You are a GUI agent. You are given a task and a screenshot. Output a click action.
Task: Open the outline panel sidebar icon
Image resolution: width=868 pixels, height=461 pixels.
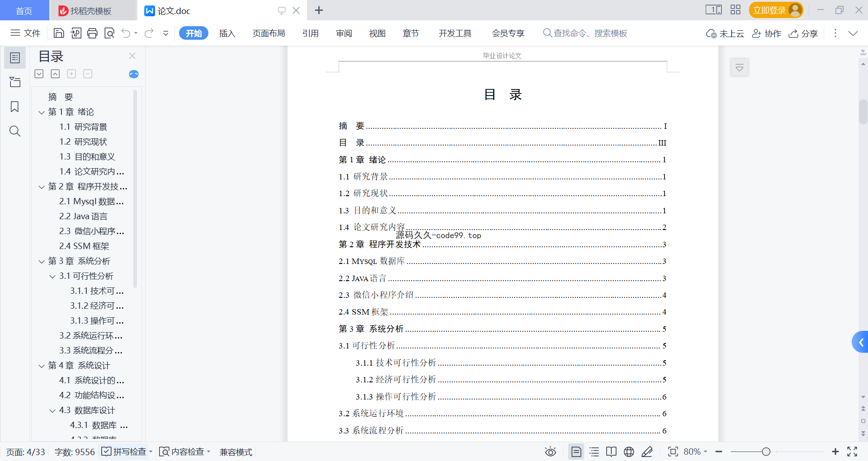(x=15, y=58)
